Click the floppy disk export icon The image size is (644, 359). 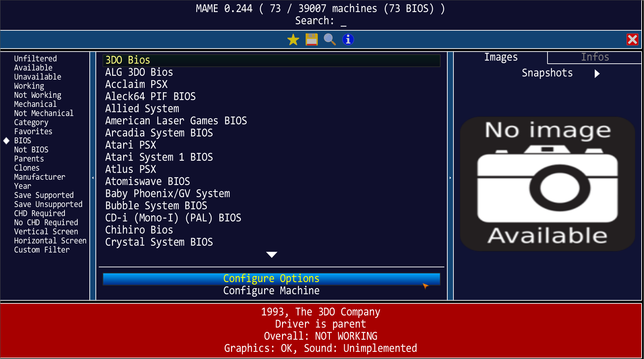pos(312,40)
